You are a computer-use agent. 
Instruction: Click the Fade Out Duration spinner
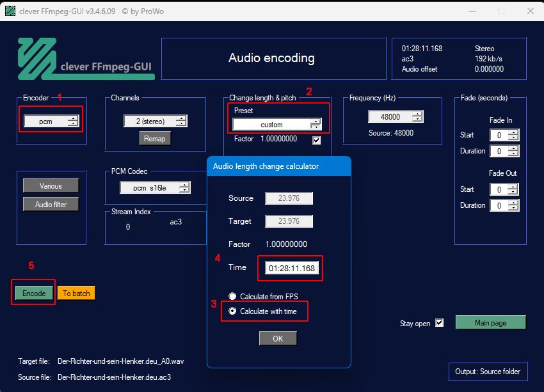504,205
